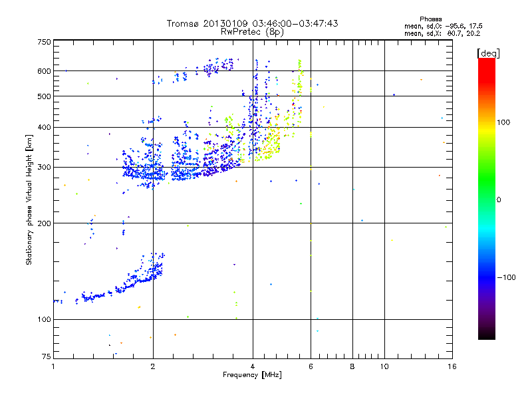
Task: Click the colorbar tick label '100'
Action: point(503,122)
